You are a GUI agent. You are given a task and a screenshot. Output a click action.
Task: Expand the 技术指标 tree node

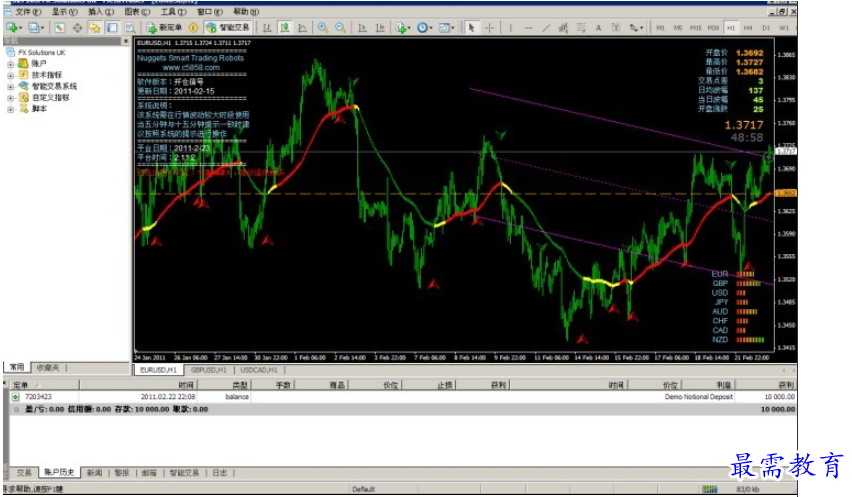coord(10,76)
